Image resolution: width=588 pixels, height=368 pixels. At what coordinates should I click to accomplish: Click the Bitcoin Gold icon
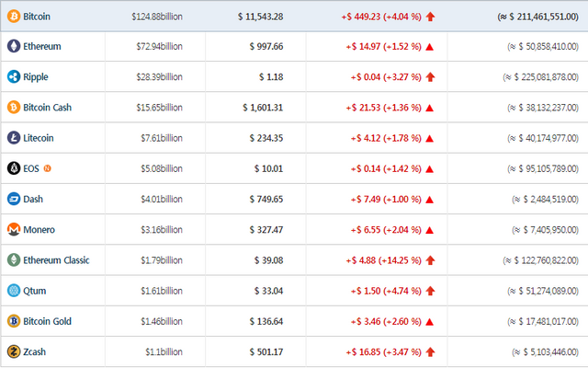[14, 321]
